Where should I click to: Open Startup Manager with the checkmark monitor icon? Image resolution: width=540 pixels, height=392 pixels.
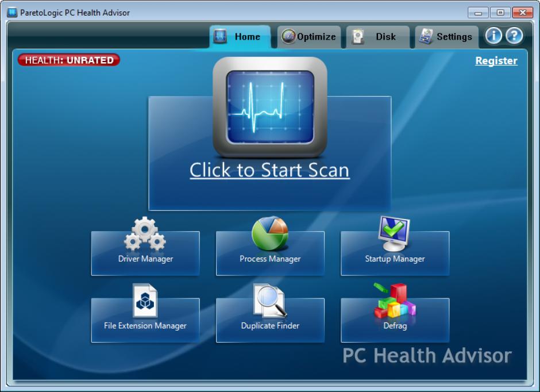point(394,235)
